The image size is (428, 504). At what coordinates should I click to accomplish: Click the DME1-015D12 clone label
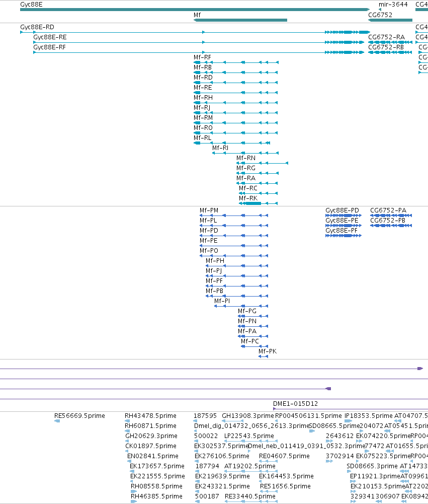tap(295, 404)
